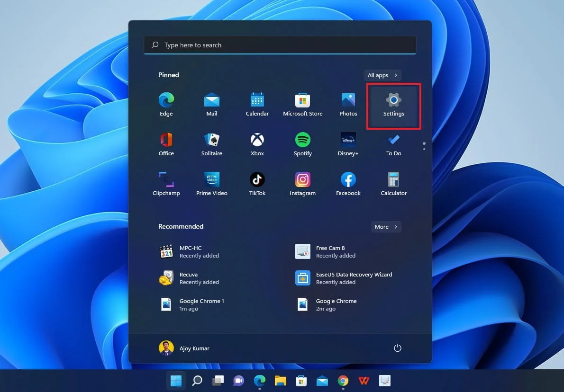Open the TikTok app
564x392 pixels.
257,184
